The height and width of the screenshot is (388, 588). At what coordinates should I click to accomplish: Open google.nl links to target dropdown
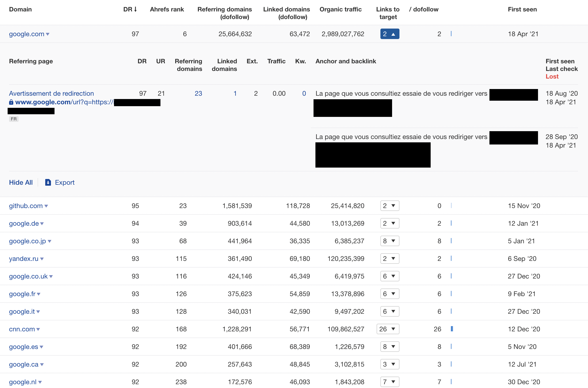tap(389, 382)
